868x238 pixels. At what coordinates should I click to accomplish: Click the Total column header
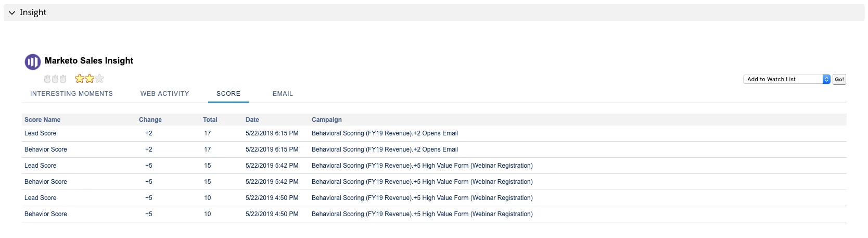[210, 120]
